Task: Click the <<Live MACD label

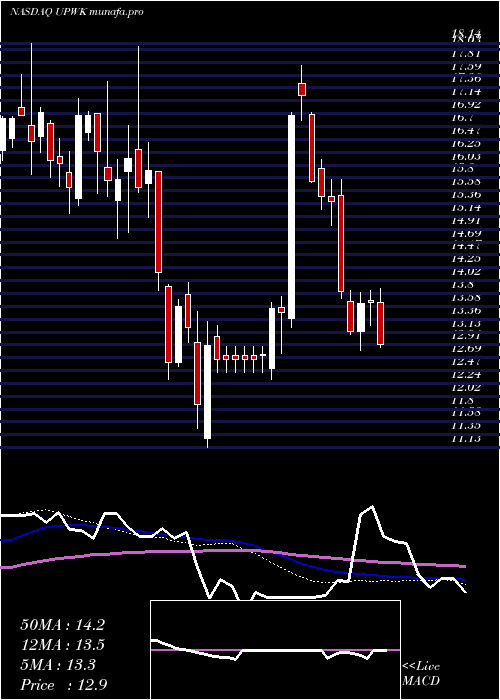Action: point(421,674)
